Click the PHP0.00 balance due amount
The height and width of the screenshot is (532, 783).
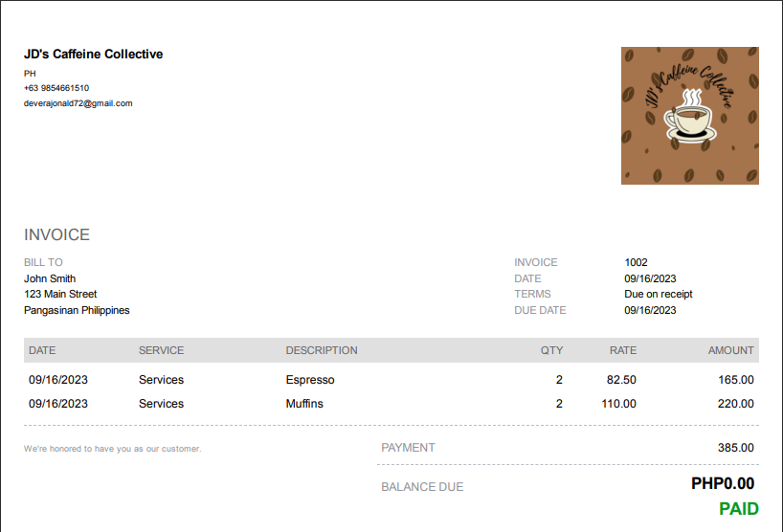tap(722, 484)
